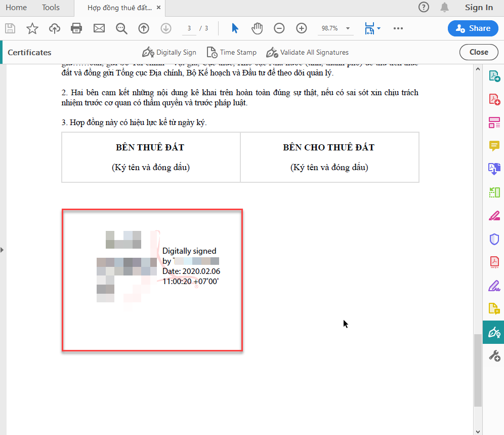504x435 pixels.
Task: Click the Share button
Action: (473, 28)
